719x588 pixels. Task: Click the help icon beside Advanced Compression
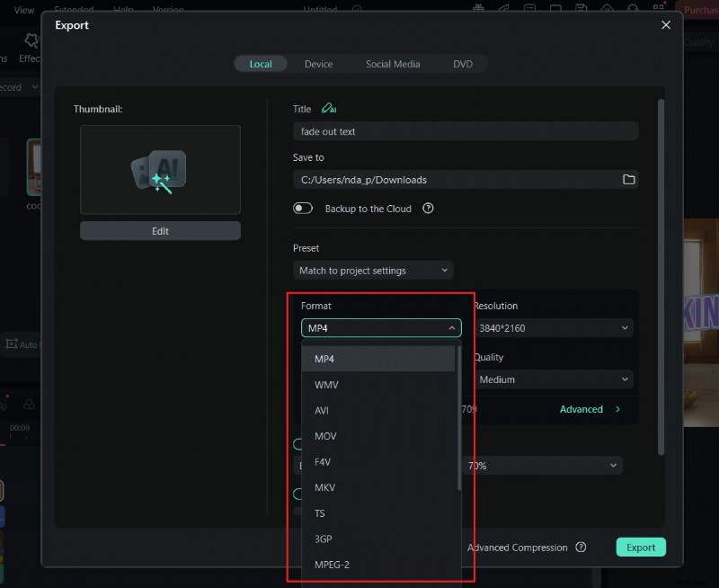pyautogui.click(x=581, y=548)
